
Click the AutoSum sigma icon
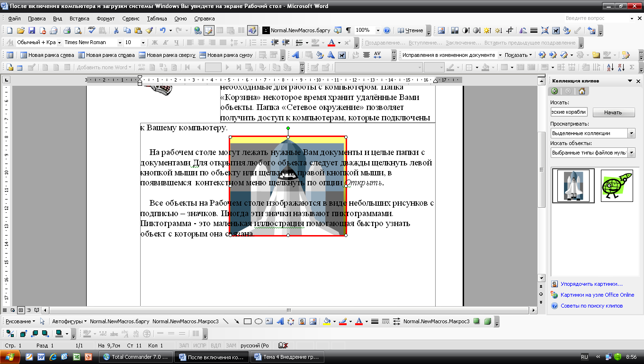[x=632, y=67]
